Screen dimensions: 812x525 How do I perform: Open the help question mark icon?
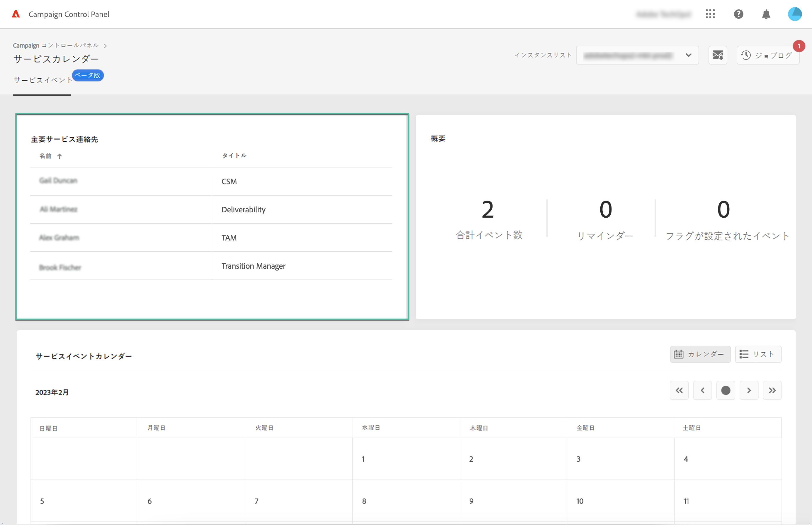tap(738, 14)
